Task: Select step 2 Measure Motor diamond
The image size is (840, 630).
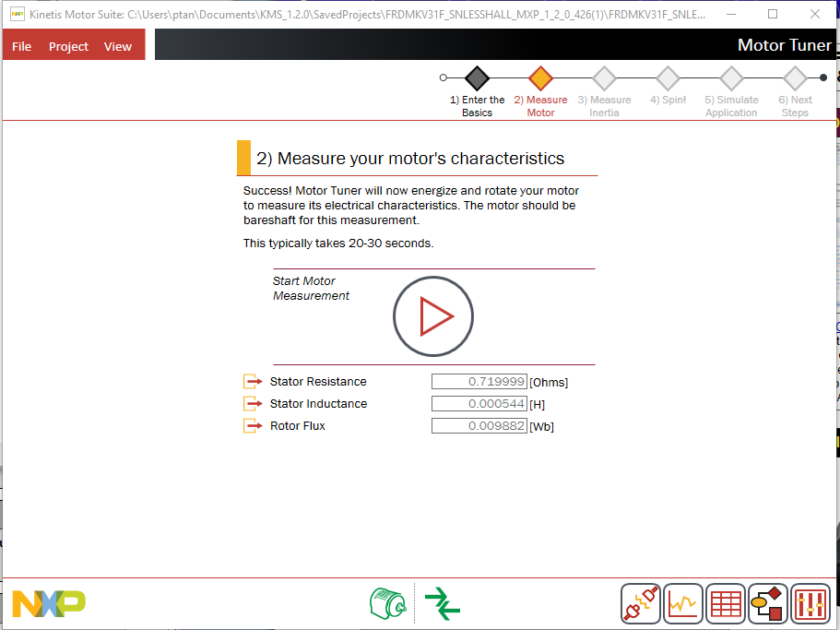Action: (540, 78)
